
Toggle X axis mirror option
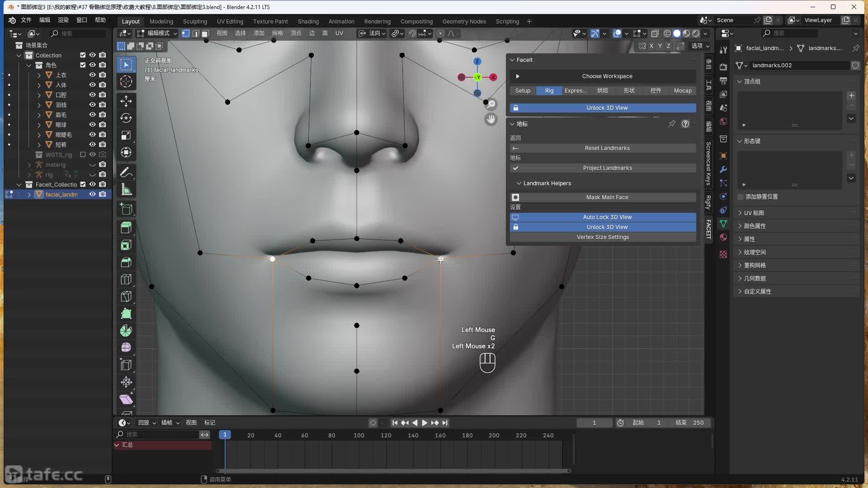point(651,46)
